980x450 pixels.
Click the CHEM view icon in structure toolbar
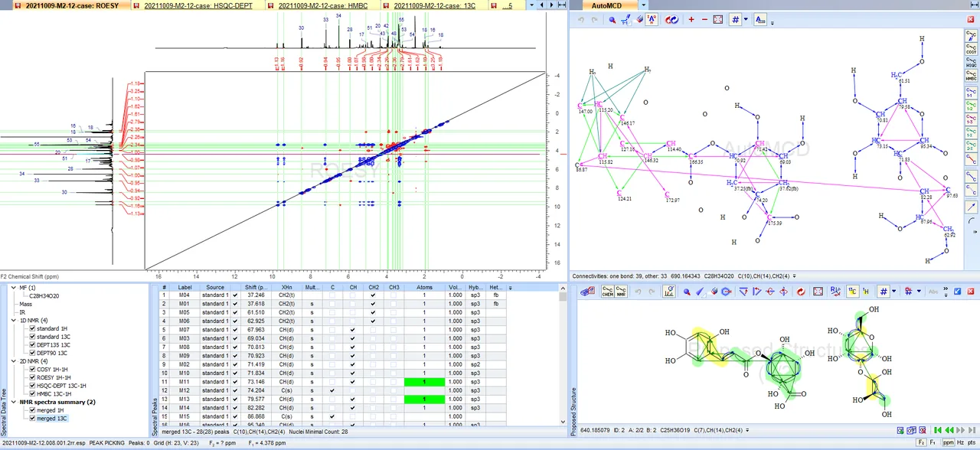pyautogui.click(x=608, y=292)
